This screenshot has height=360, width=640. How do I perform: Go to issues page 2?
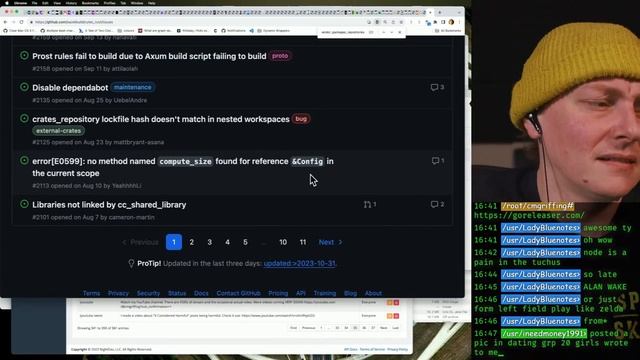coord(191,242)
